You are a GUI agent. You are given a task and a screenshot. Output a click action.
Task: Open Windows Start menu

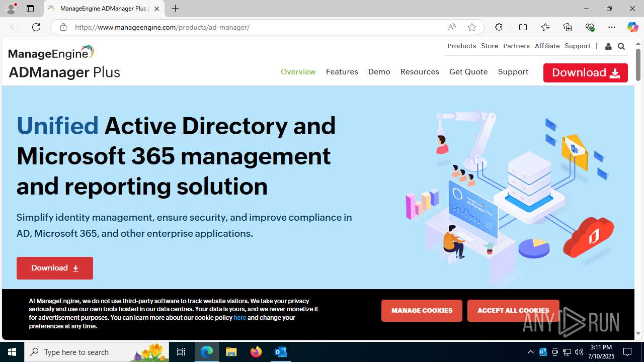(12, 352)
